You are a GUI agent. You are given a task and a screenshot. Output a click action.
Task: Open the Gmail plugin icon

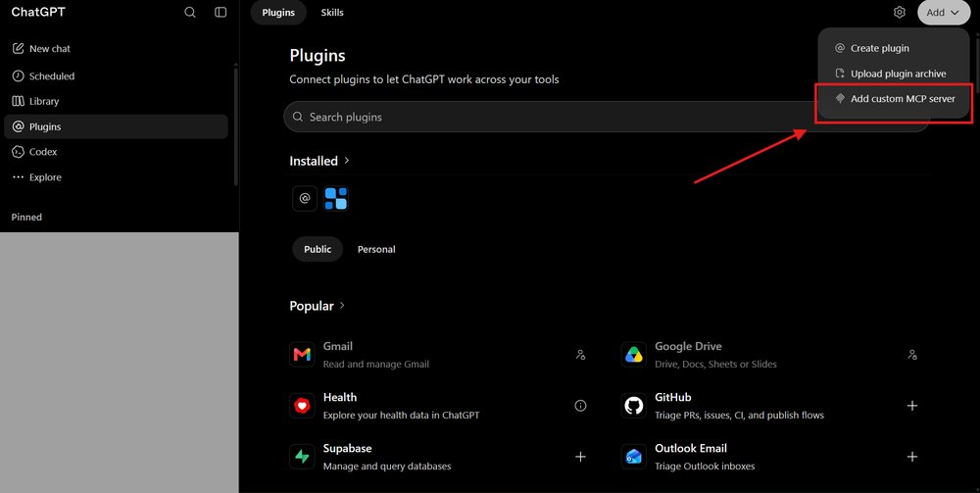coord(303,354)
